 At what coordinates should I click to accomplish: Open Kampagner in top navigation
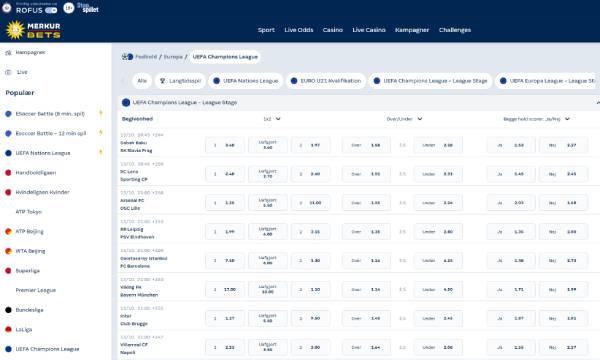(x=412, y=30)
